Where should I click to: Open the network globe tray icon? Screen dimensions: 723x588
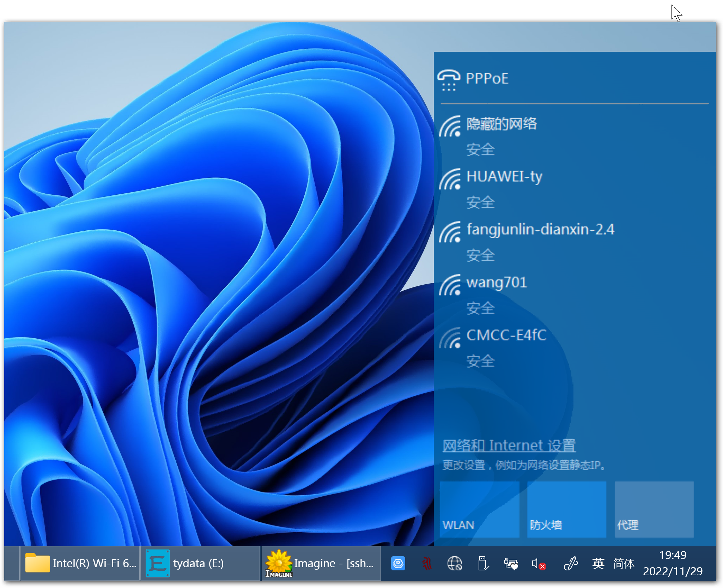click(x=454, y=563)
